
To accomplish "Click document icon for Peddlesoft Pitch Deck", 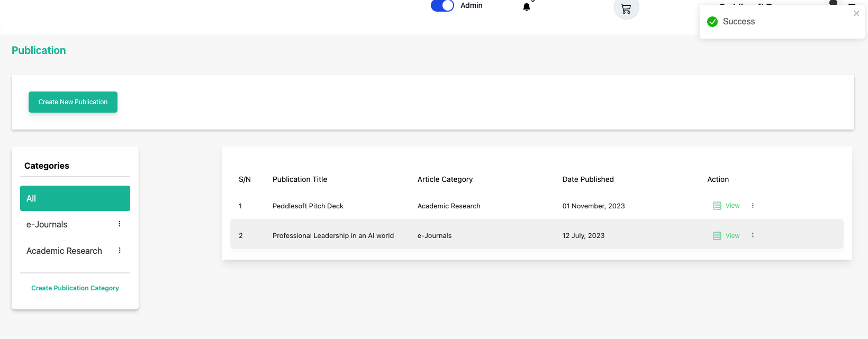I will click(717, 206).
